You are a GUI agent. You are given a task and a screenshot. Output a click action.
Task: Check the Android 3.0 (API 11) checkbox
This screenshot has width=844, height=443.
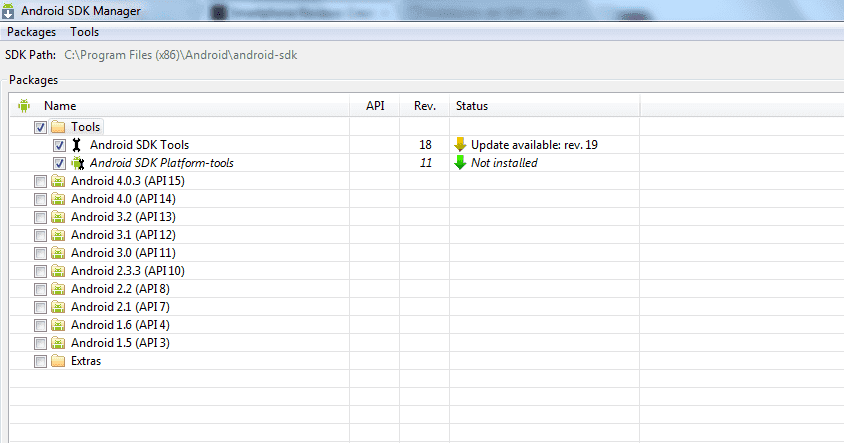tap(40, 254)
